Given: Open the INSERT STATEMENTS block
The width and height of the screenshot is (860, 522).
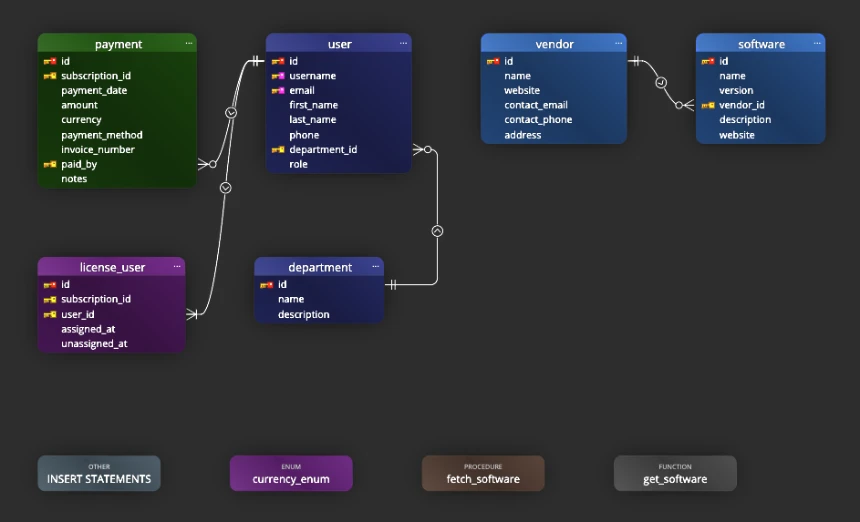Looking at the screenshot, I should 99,473.
